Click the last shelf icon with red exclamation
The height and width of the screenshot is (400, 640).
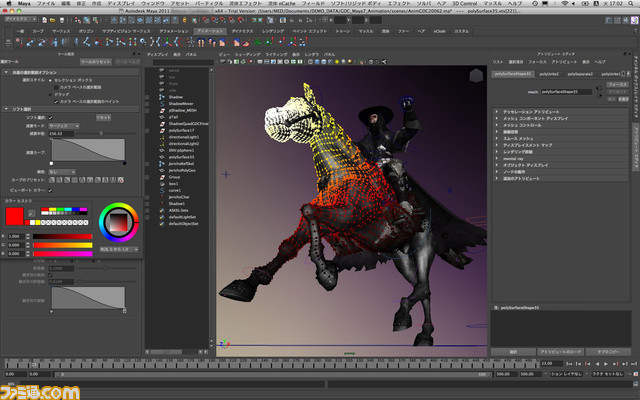pos(303,42)
